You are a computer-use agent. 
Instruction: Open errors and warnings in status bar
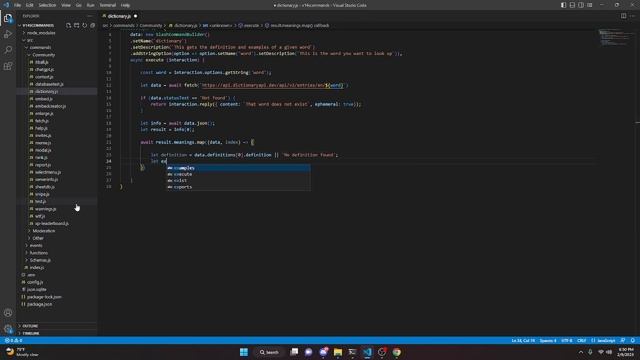pos(13,340)
